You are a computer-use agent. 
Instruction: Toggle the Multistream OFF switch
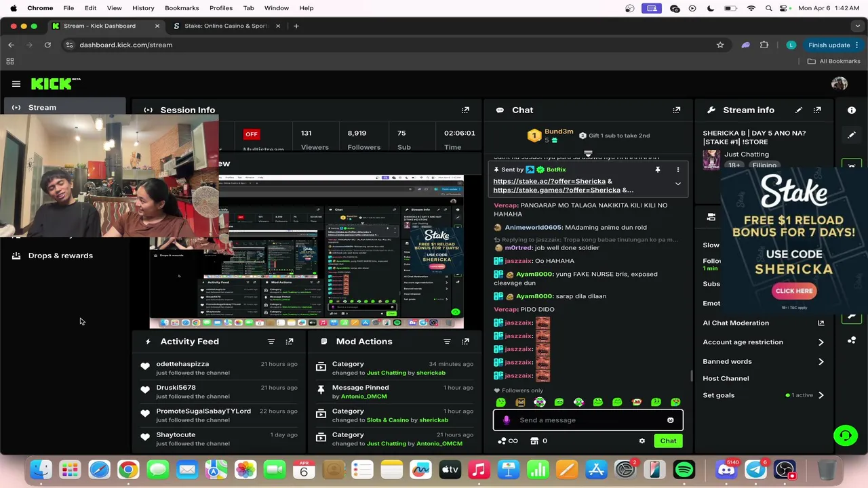(252, 134)
